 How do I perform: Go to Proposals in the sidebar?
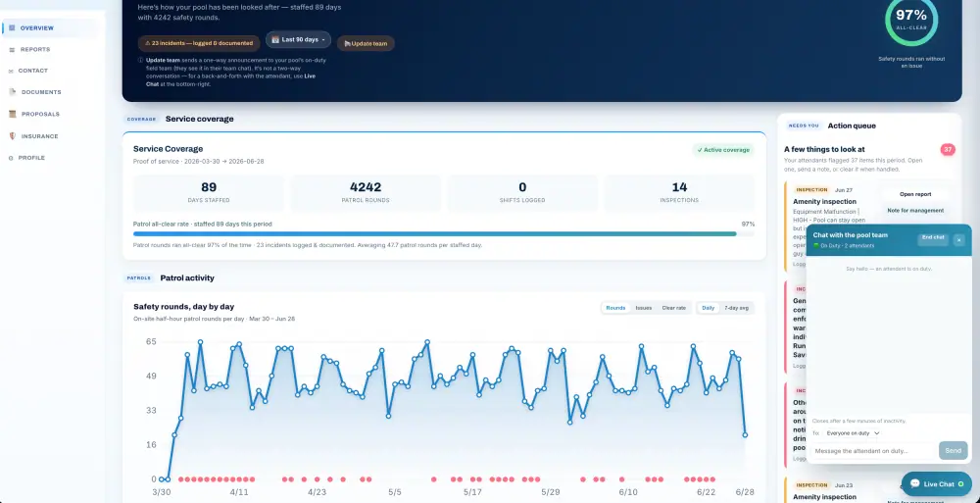tap(40, 114)
